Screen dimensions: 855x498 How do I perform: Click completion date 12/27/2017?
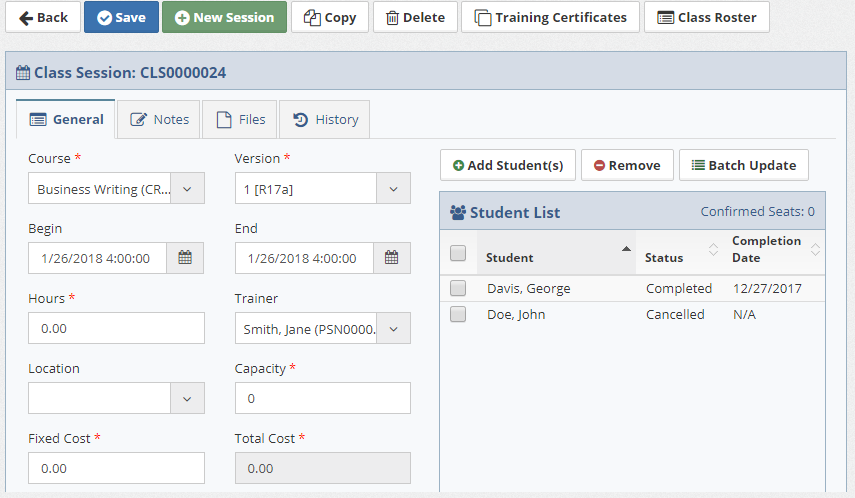(767, 289)
